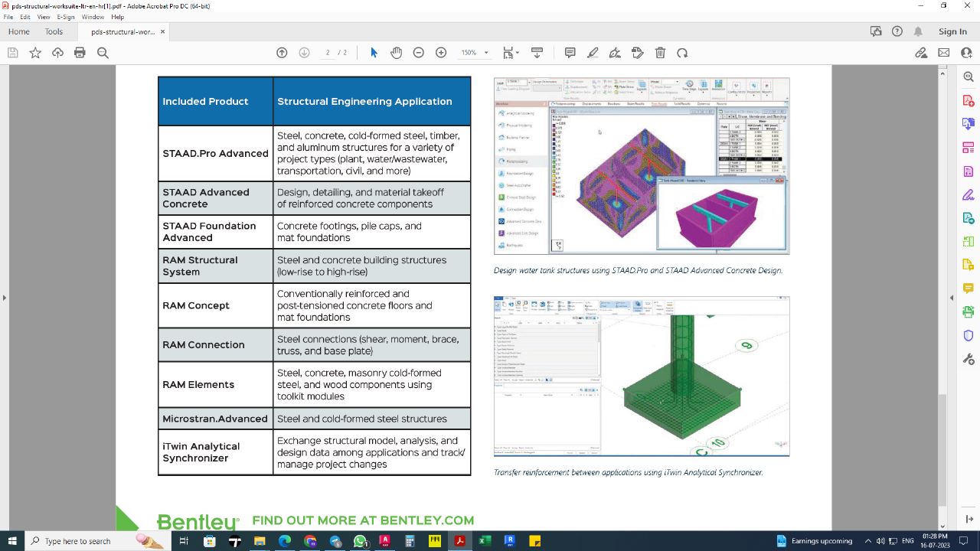Open the Create PDF tool in sidebar

pyautogui.click(x=969, y=100)
